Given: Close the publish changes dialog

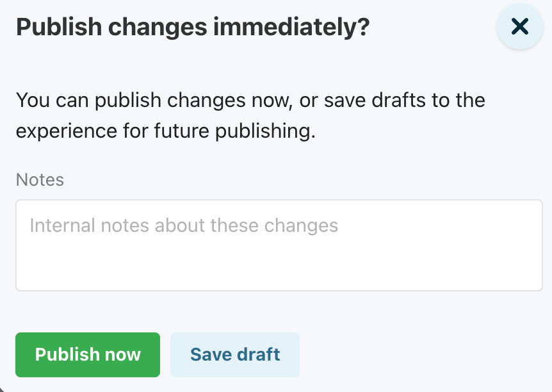Looking at the screenshot, I should pos(520,26).
